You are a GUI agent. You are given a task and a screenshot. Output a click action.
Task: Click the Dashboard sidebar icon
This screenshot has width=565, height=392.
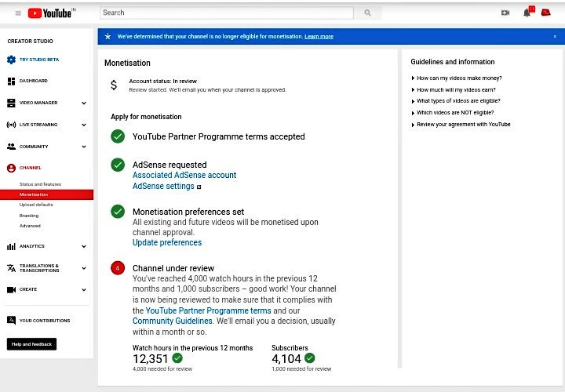pyautogui.click(x=11, y=81)
